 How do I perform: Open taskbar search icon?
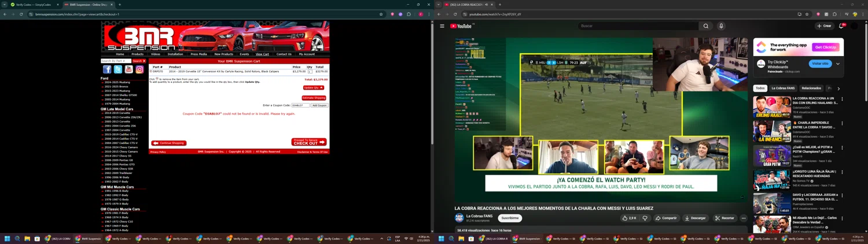(x=17, y=238)
